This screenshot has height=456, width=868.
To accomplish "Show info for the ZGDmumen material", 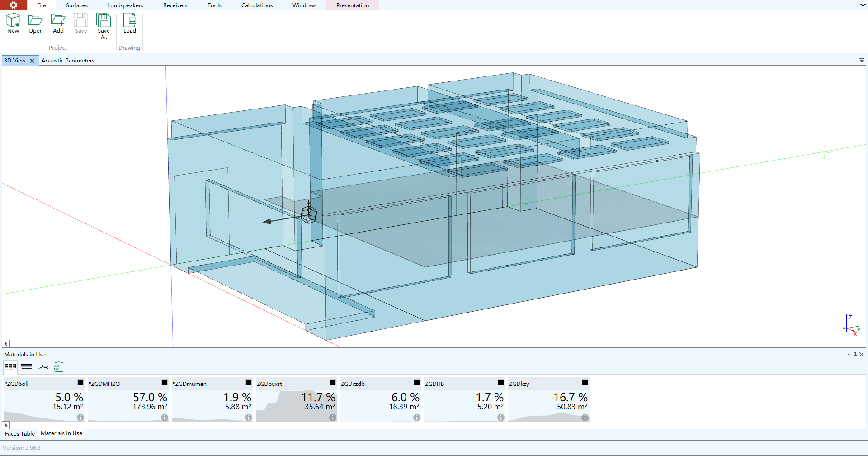I will coord(249,418).
